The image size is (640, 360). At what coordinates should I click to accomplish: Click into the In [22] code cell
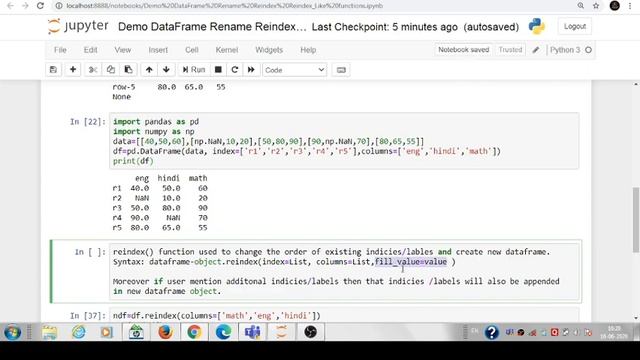pos(344,141)
